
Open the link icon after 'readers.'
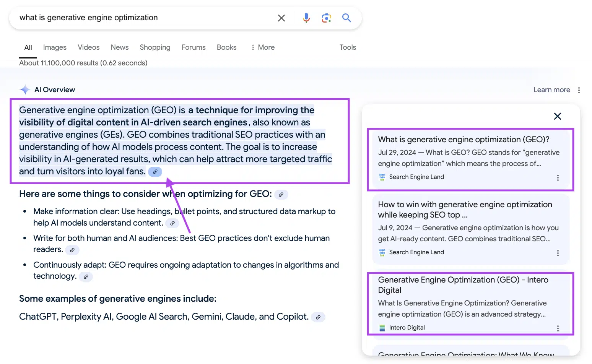pyautogui.click(x=72, y=250)
